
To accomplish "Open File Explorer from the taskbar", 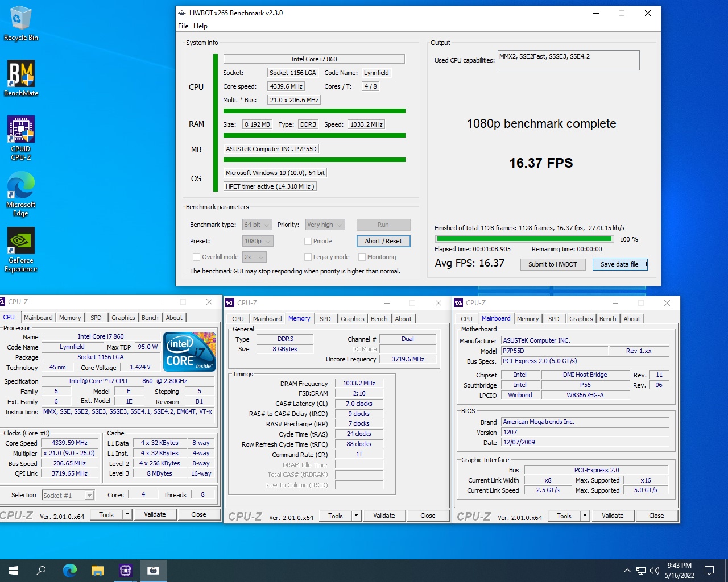I will click(97, 571).
